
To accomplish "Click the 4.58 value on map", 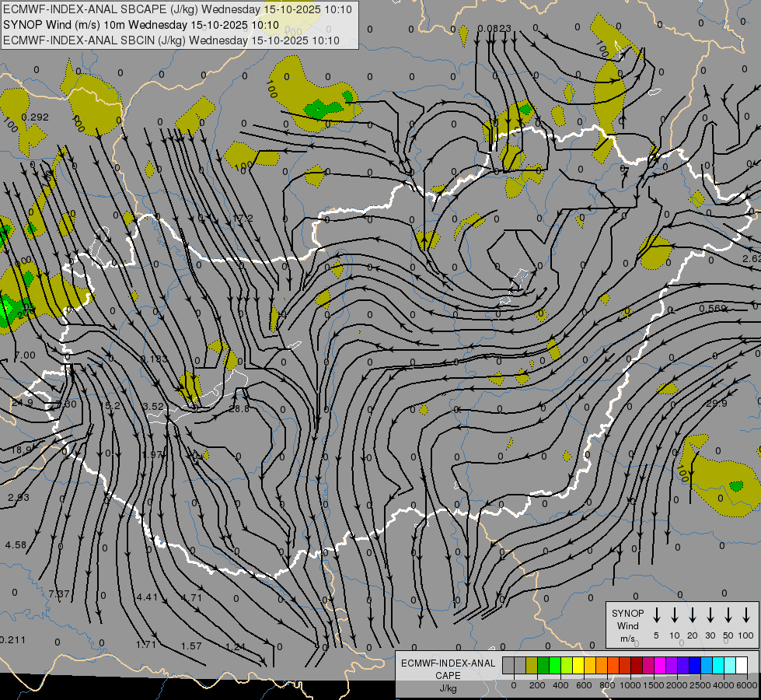I will pos(16,544).
